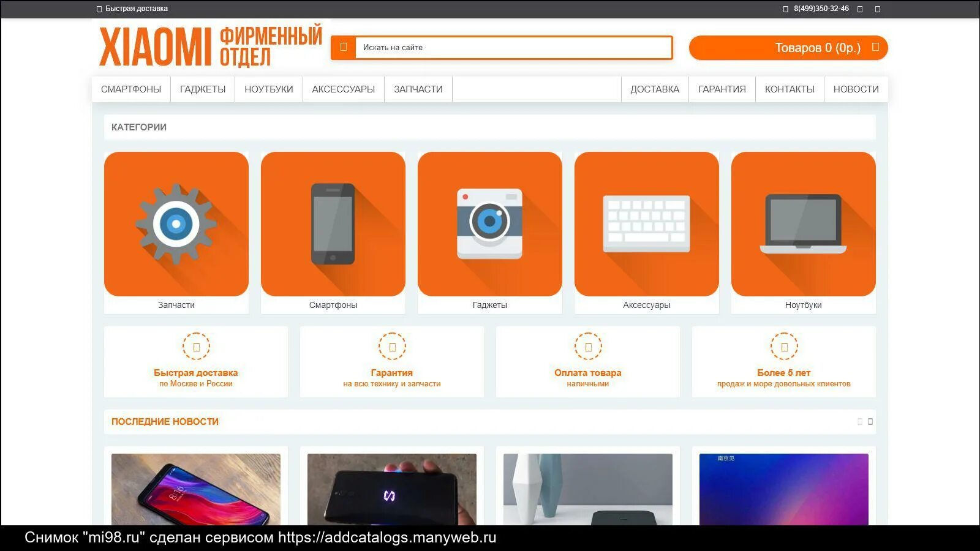980x551 pixels.
Task: Open the Смартфоны menu item
Action: pos(131,89)
